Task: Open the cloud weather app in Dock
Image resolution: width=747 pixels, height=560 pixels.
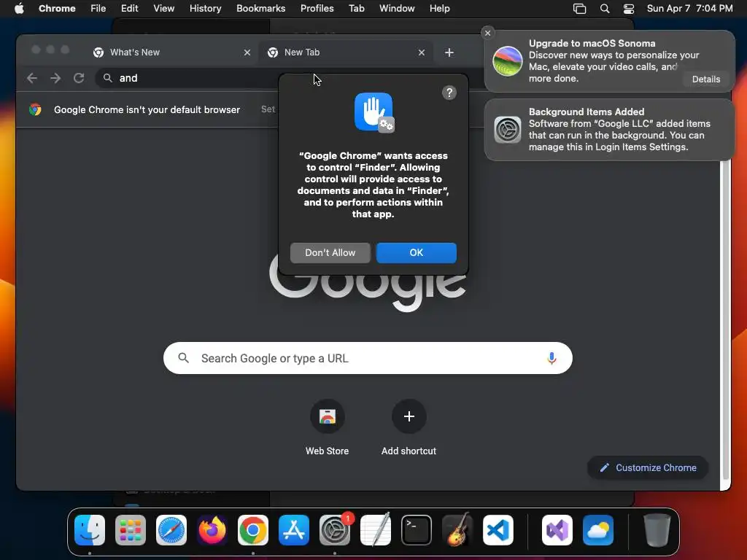Action: 598,529
